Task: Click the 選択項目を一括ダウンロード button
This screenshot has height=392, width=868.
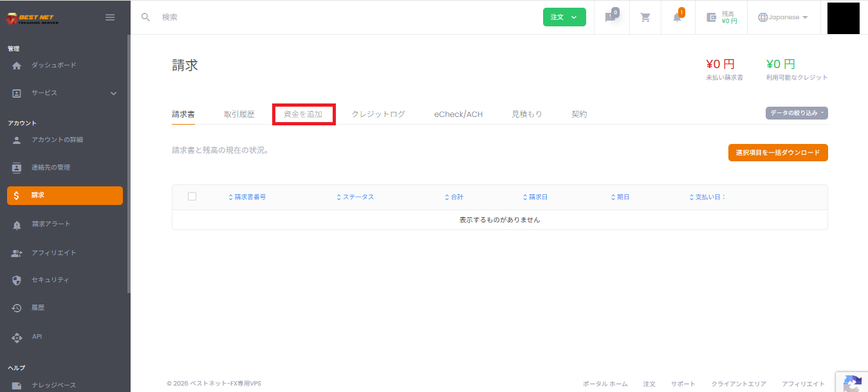Action: (x=778, y=152)
